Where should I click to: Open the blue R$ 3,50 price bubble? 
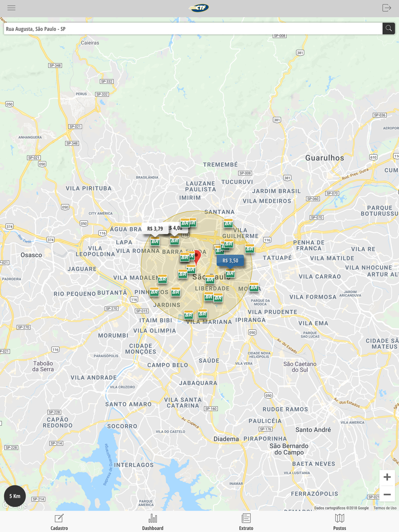point(230,261)
